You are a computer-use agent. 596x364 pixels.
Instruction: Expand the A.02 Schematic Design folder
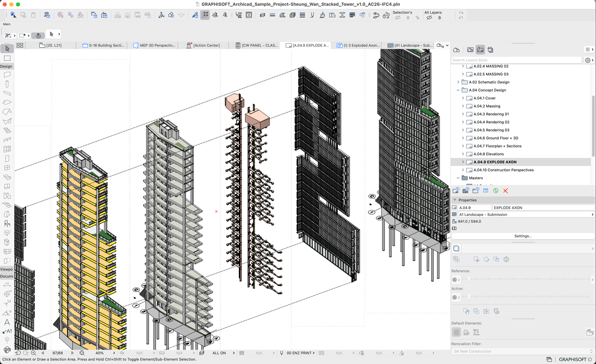coord(458,82)
